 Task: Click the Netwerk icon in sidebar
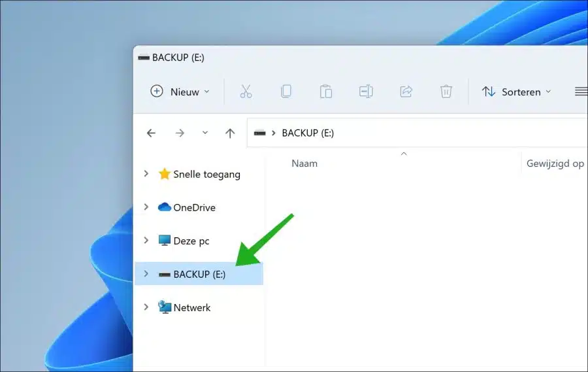(164, 307)
